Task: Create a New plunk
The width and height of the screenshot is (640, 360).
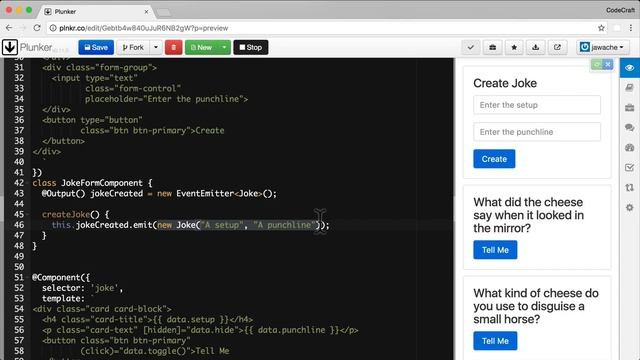Action: (202, 47)
